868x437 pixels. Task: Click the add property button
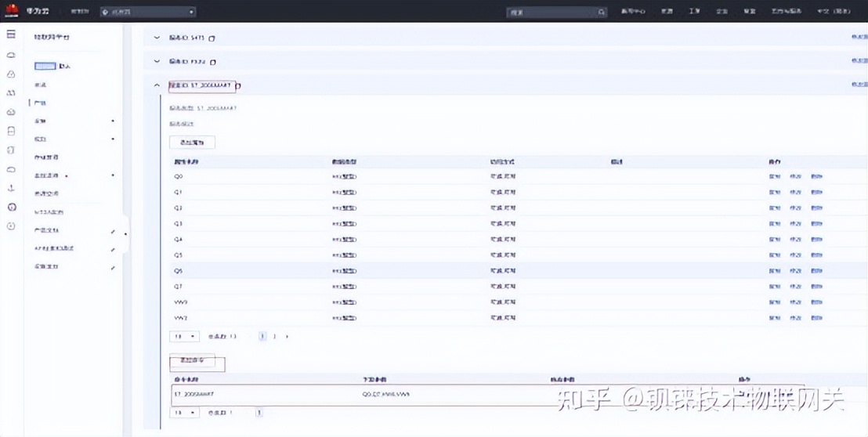[x=192, y=143]
